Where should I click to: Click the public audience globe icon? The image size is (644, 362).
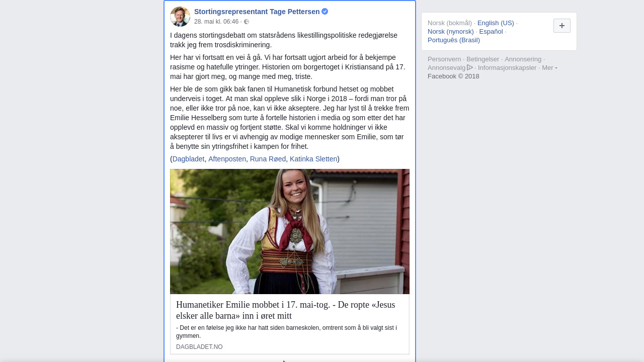(247, 22)
